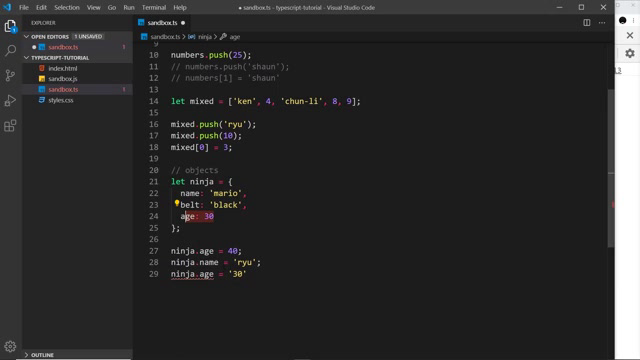Screen dimensions: 640x360
Task: Click underlined 'ninja.age' on line 29
Action: tap(192, 274)
